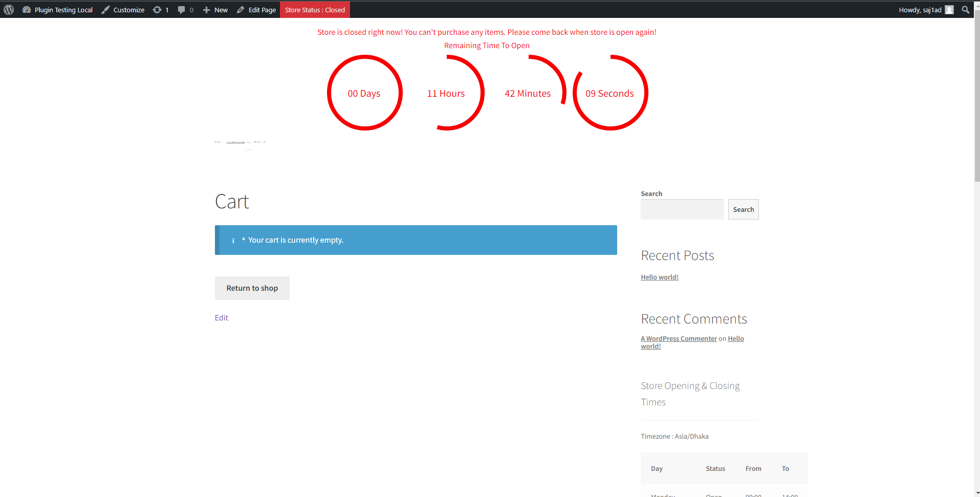Click the To column header
The image size is (980, 497).
(786, 469)
